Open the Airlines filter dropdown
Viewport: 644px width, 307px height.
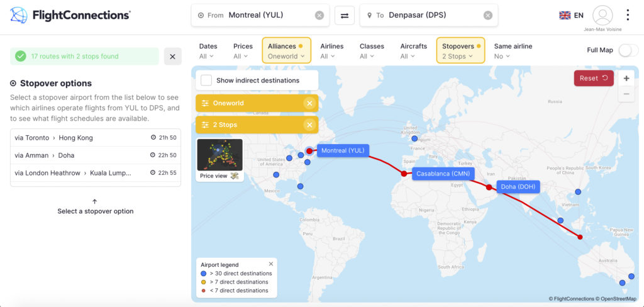coord(332,51)
